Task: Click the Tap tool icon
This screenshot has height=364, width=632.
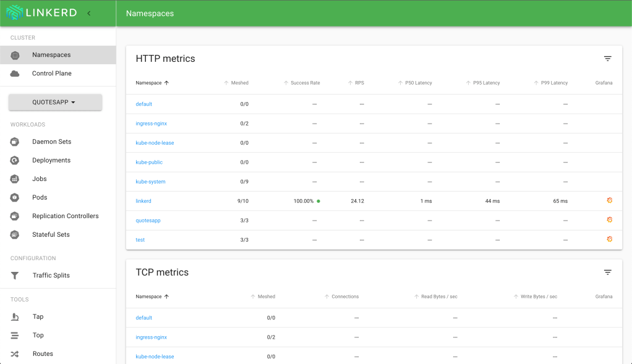Action: pos(15,317)
